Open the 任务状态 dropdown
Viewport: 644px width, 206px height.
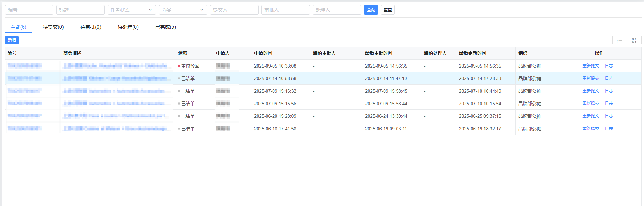pos(132,10)
